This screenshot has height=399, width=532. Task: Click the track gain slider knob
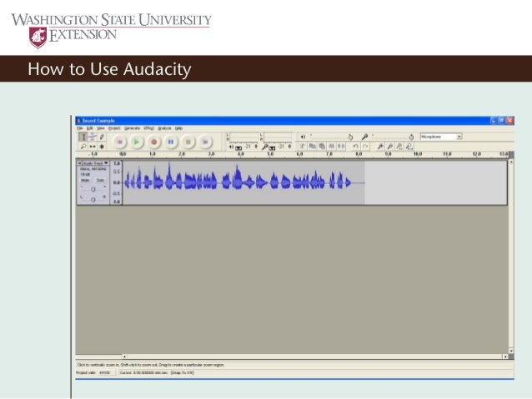pyautogui.click(x=93, y=189)
